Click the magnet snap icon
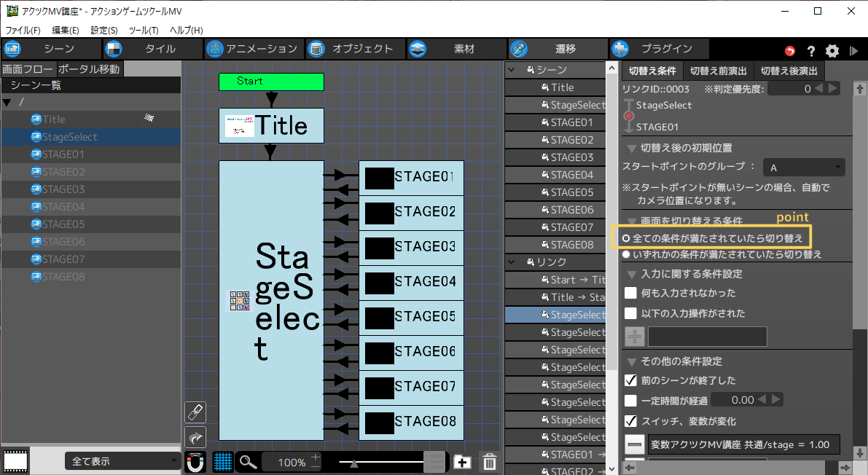Image resolution: width=868 pixels, height=475 pixels. pos(195,462)
